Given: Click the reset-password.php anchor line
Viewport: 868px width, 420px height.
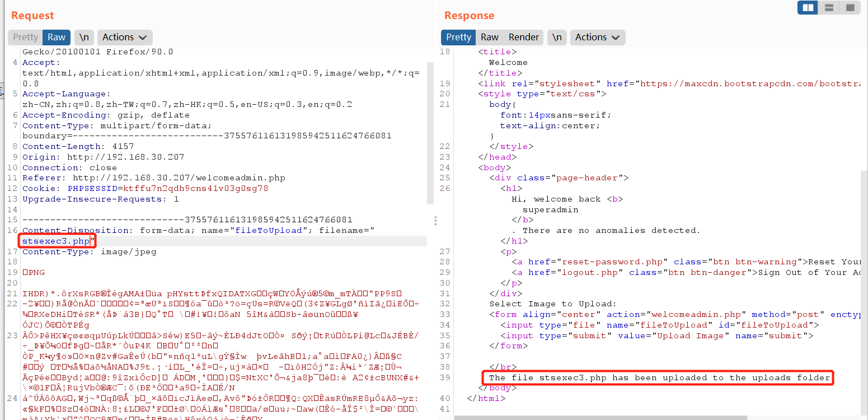Looking at the screenshot, I should tap(686, 262).
